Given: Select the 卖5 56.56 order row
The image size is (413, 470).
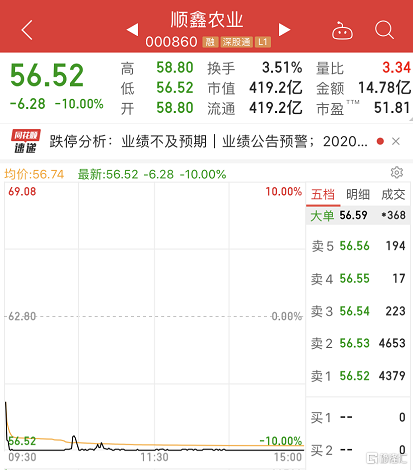Looking at the screenshot, I should [358, 246].
